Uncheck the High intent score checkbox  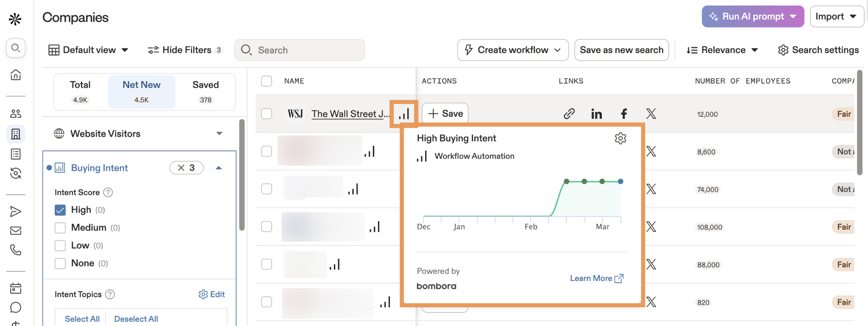60,210
